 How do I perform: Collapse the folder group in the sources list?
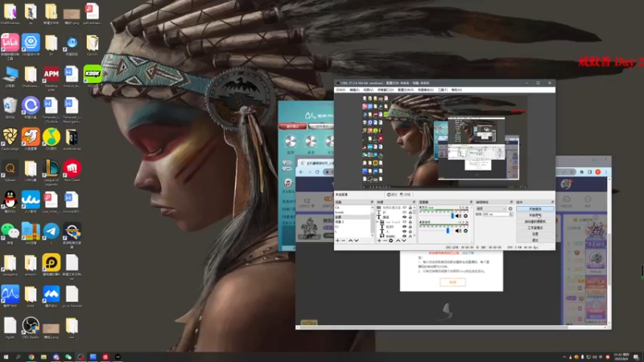click(377, 222)
